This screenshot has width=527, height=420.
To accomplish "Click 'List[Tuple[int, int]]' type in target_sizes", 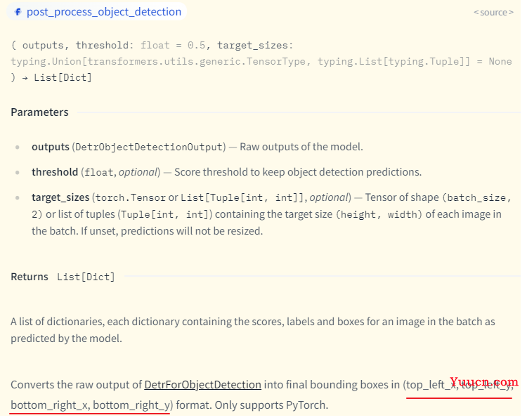I will click(x=242, y=197).
